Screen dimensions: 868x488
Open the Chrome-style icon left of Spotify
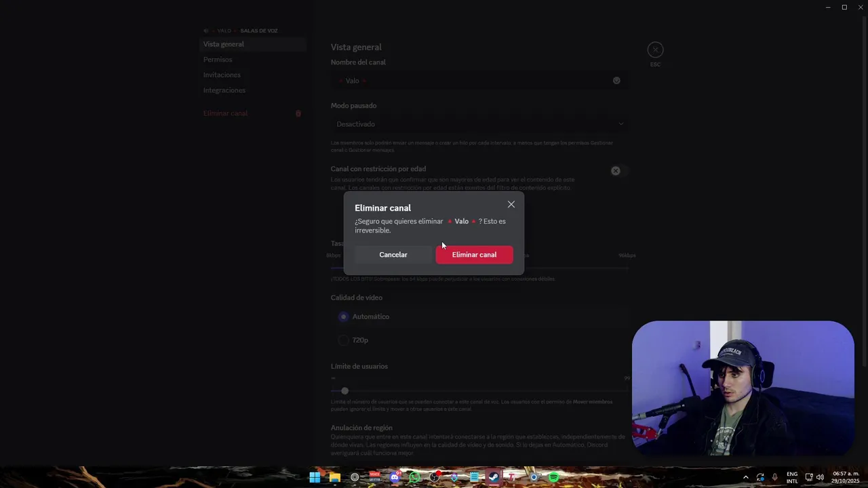pos(534,477)
